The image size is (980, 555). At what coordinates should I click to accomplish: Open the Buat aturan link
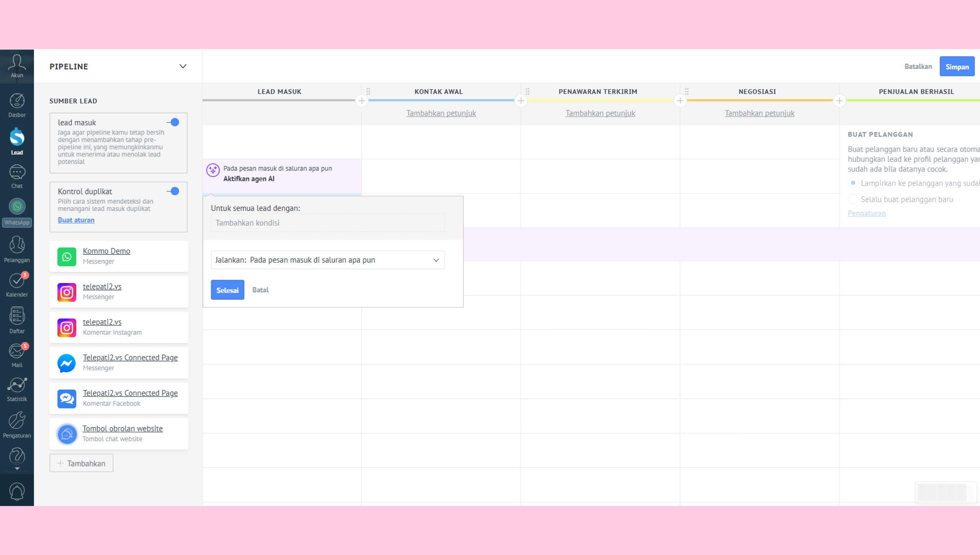click(x=76, y=220)
